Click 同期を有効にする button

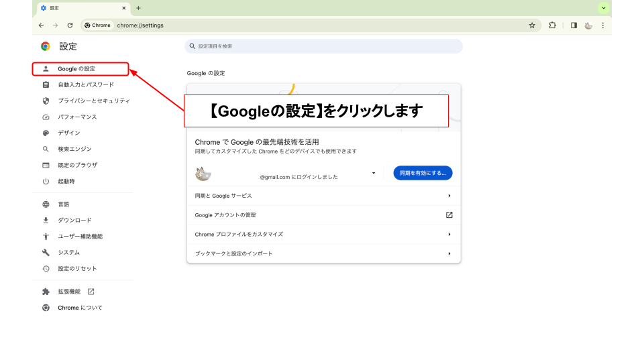point(423,173)
